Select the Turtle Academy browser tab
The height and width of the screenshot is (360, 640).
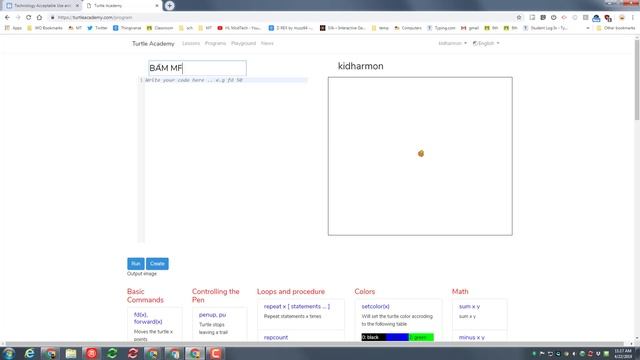pos(122,6)
